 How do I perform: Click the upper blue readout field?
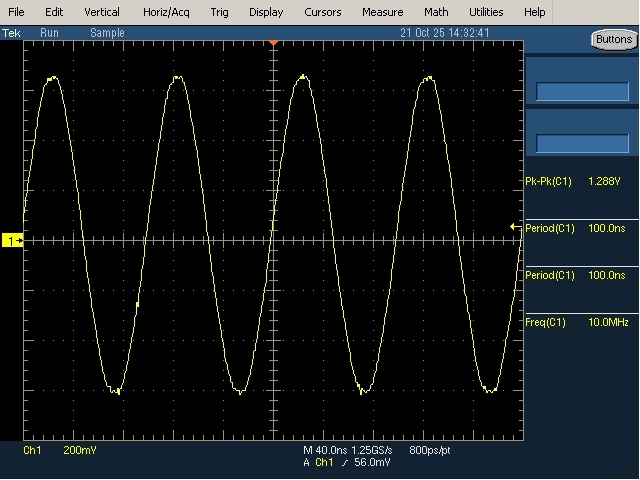point(582,92)
